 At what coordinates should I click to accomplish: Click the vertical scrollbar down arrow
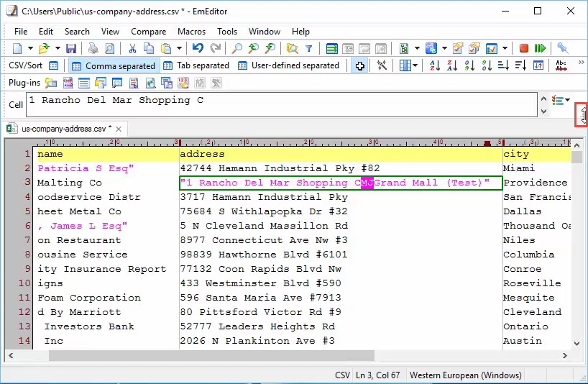[576, 344]
